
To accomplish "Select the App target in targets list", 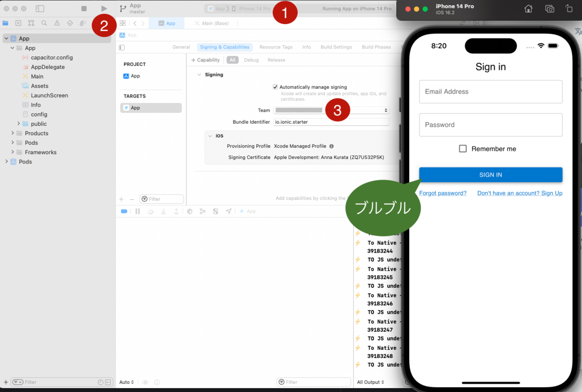I will coord(151,108).
